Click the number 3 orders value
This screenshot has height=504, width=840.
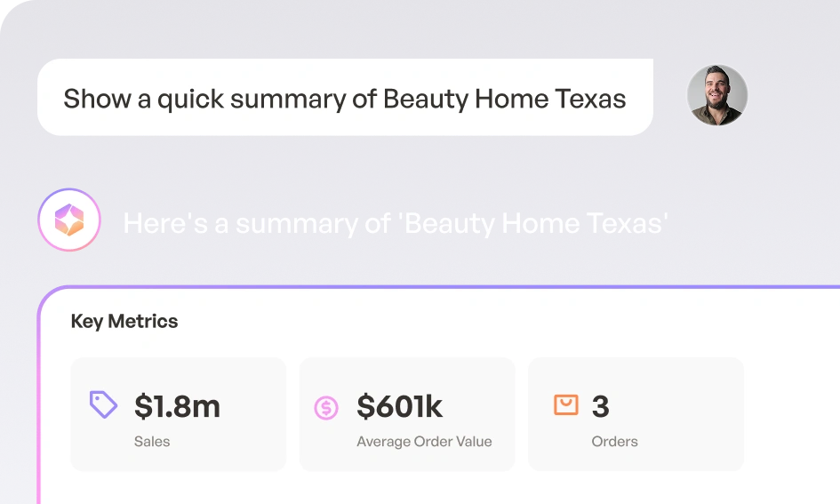pos(600,407)
